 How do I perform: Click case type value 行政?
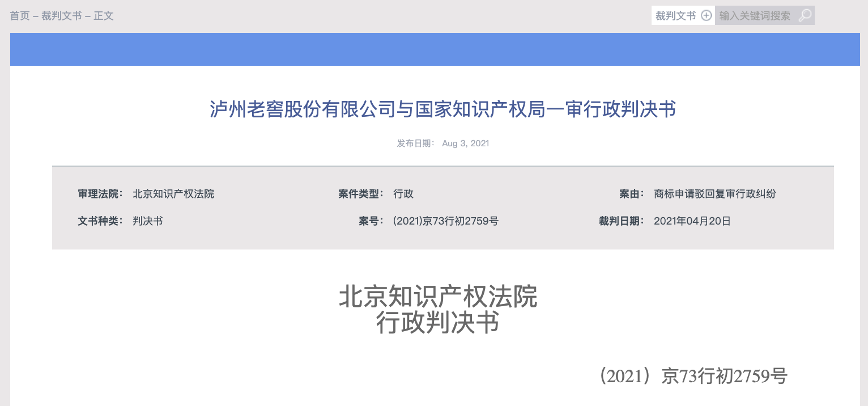[x=403, y=194]
